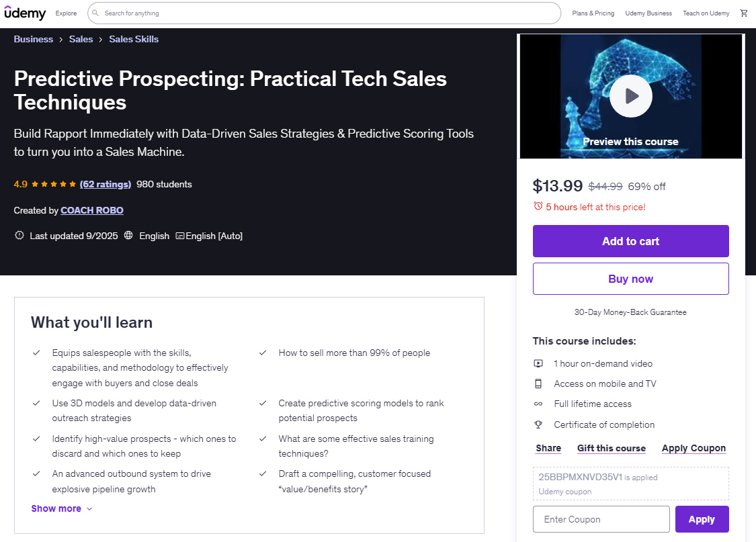The width and height of the screenshot is (756, 542).
Task: Click the Enter Coupon field
Action: pos(601,519)
